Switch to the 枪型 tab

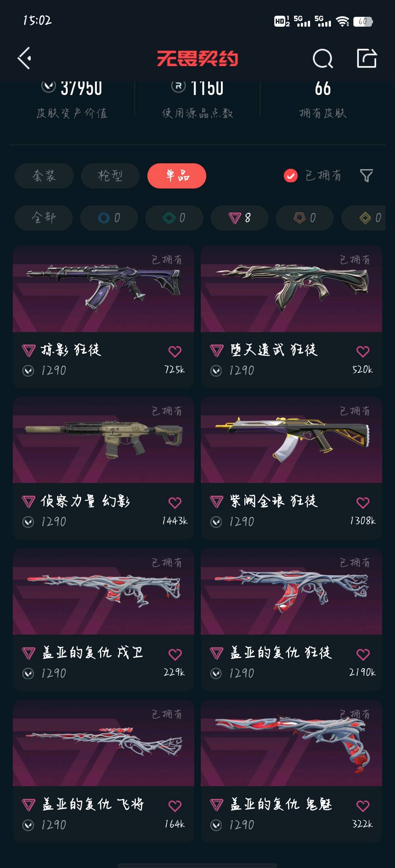pos(110,176)
